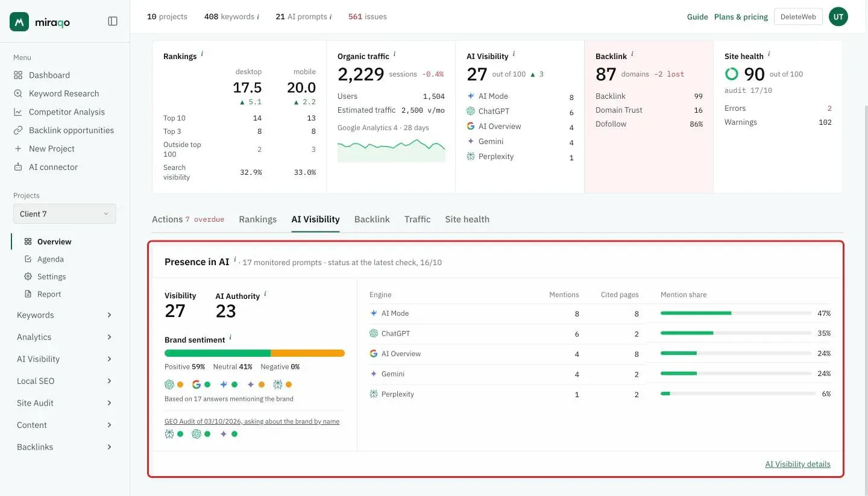Expand the Analytics sidebar section
The image size is (868, 496).
[64, 337]
